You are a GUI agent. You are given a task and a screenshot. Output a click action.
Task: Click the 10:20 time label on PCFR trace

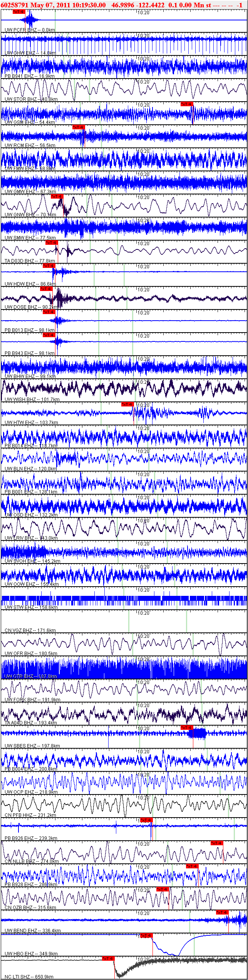[x=144, y=12]
